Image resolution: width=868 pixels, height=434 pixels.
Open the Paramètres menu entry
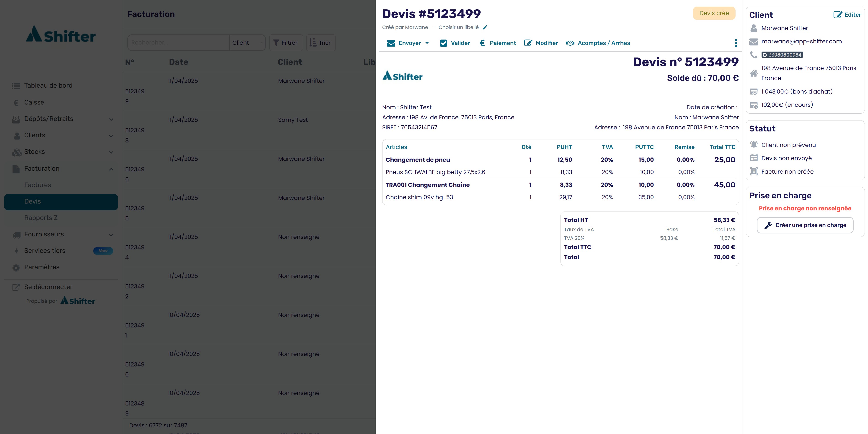point(61,267)
